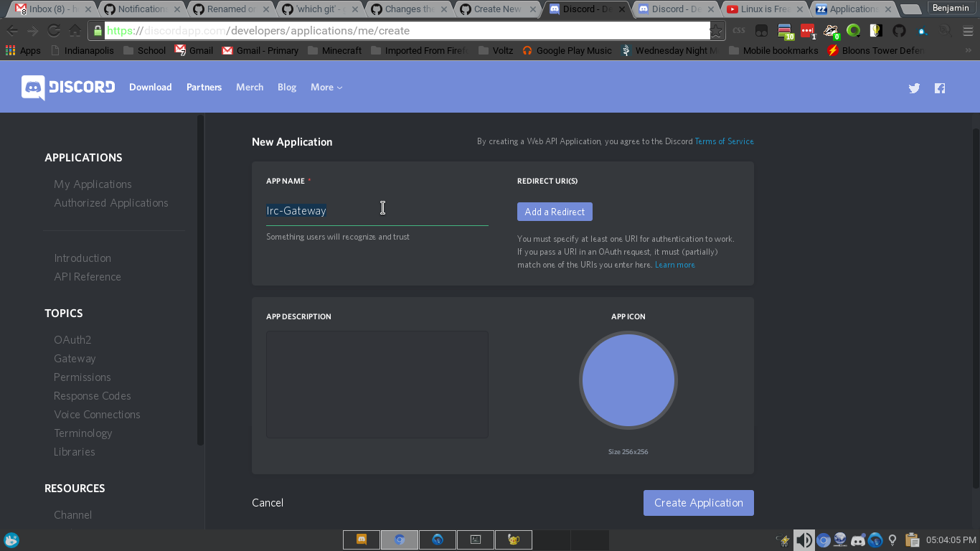980x551 pixels.
Task: Select the Gateway topic in the sidebar
Action: click(x=75, y=358)
